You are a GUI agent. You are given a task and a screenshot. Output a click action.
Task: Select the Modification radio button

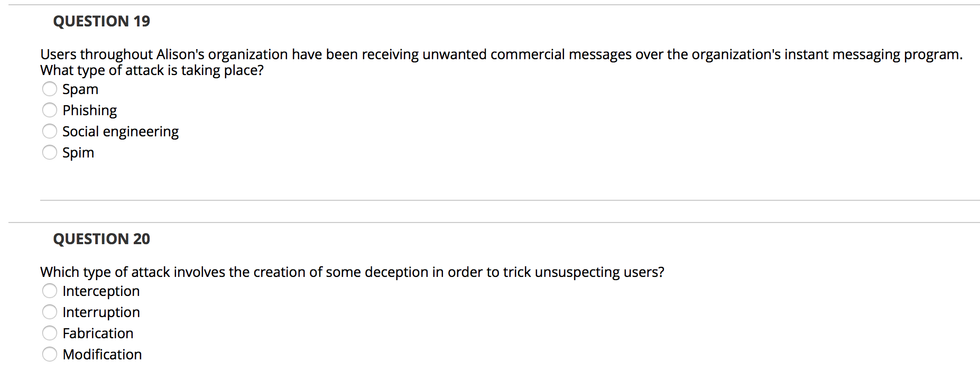[50, 354]
